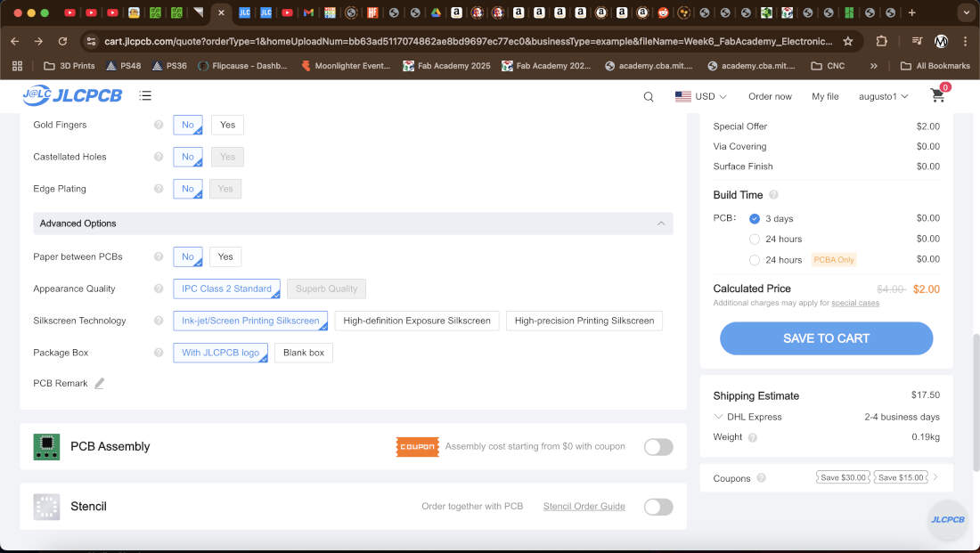Viewport: 980px width, 553px height.
Task: Click the help icon beside Silkscreen Technology
Action: [159, 321]
